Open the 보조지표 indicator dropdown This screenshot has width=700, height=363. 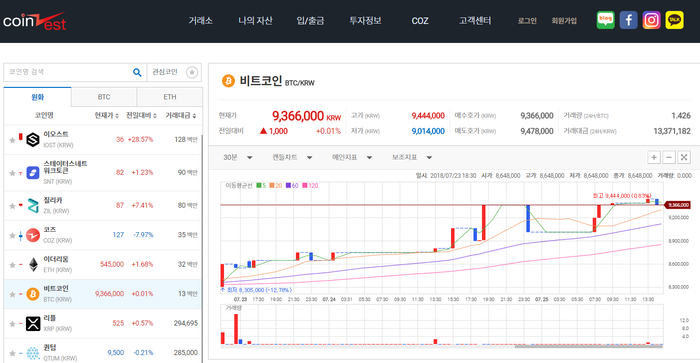(412, 157)
